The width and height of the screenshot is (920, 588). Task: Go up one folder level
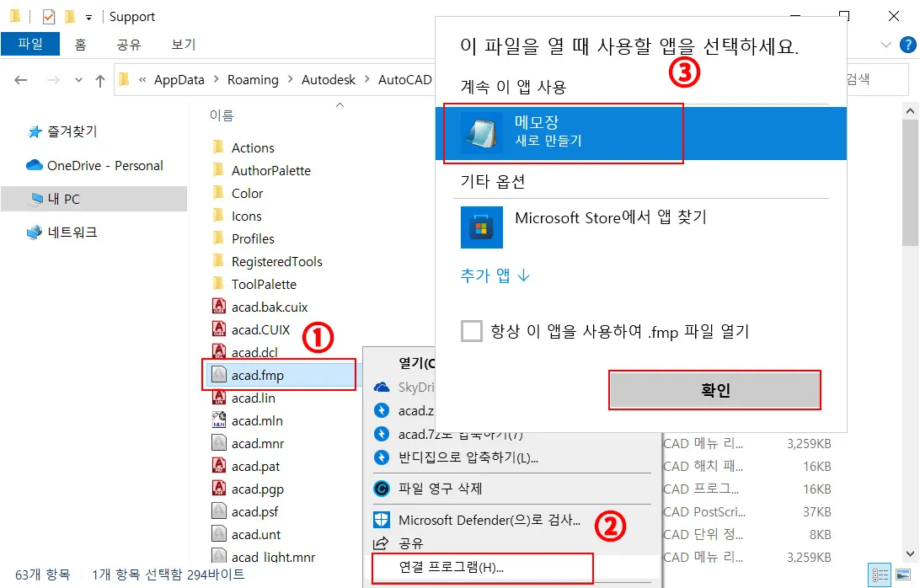coord(99,80)
